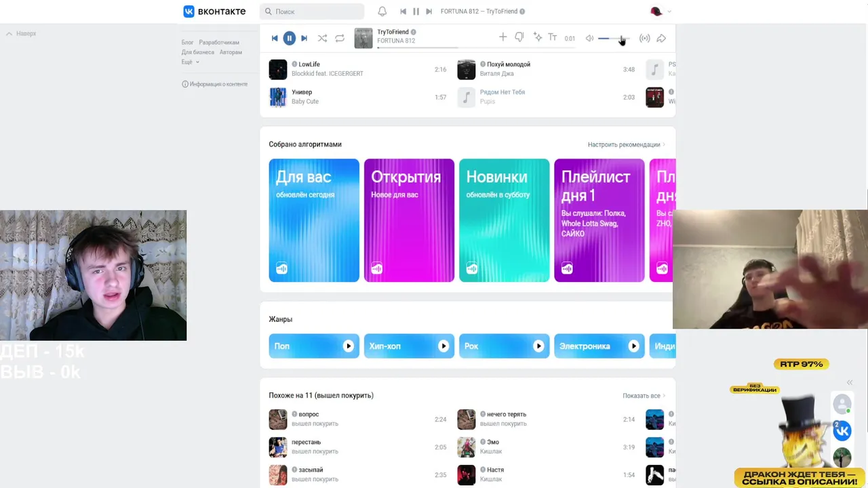
Task: Open artist Blockkid feat. ICEGERGERT
Action: tap(328, 74)
